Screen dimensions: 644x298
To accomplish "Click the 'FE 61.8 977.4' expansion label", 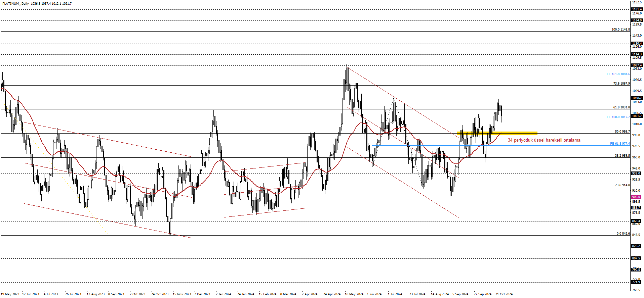I will pos(620,144).
